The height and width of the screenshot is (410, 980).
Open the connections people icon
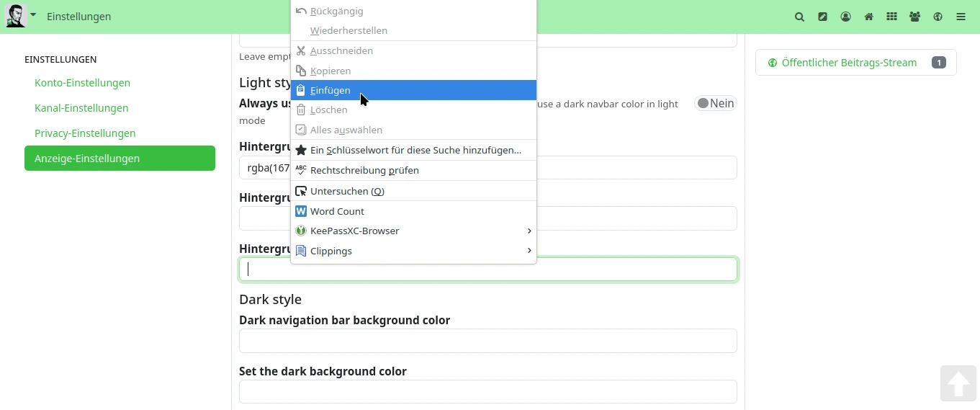(914, 17)
